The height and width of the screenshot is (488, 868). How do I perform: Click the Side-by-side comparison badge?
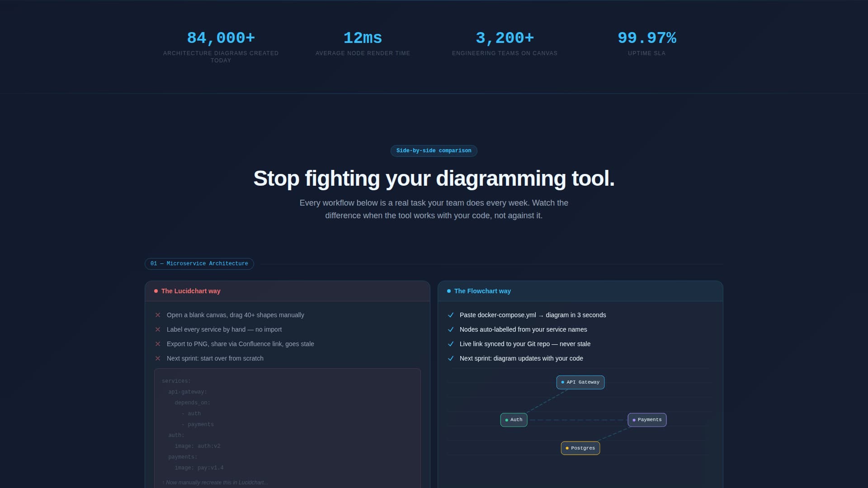(434, 150)
